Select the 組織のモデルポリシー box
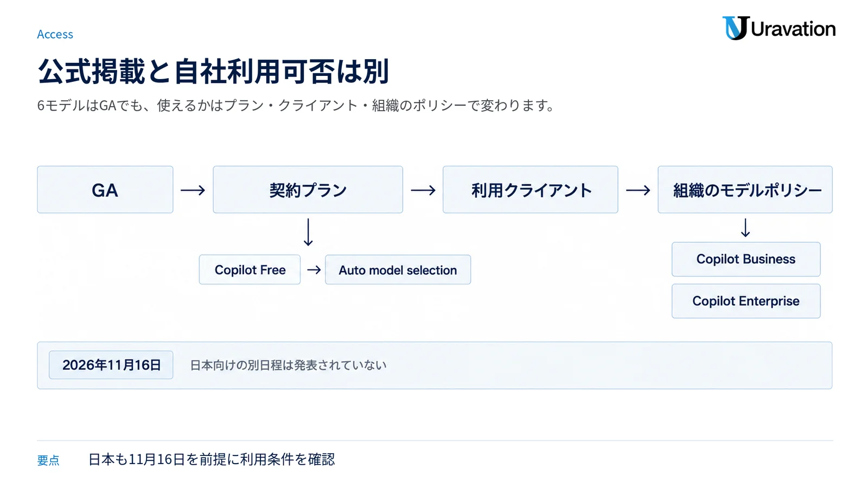 point(745,190)
